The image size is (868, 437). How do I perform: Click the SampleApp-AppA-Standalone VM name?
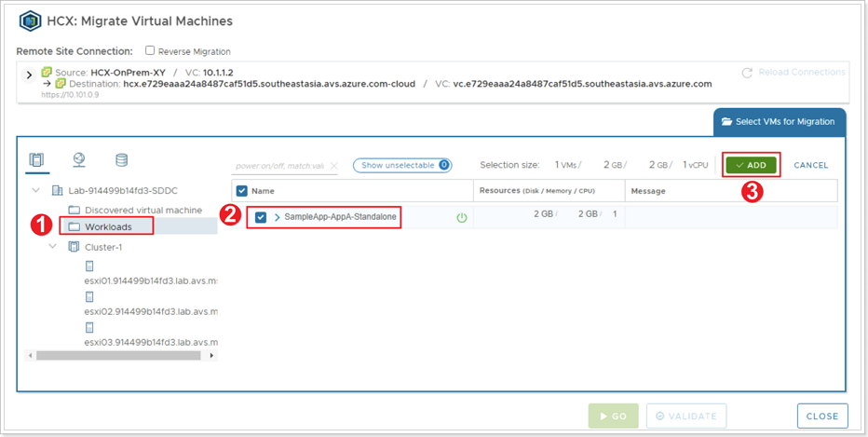point(340,217)
